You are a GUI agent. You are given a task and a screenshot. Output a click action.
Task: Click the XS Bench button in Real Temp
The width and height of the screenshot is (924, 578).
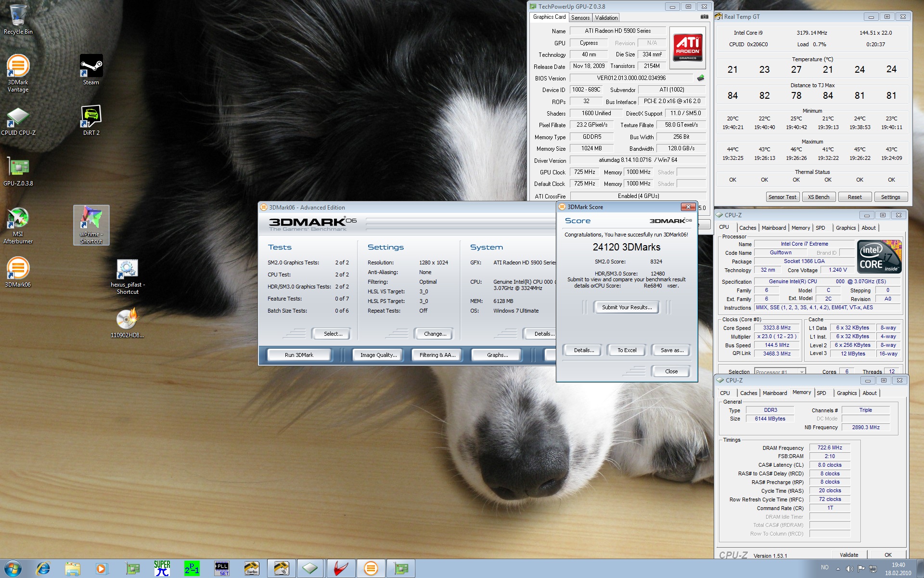(819, 197)
